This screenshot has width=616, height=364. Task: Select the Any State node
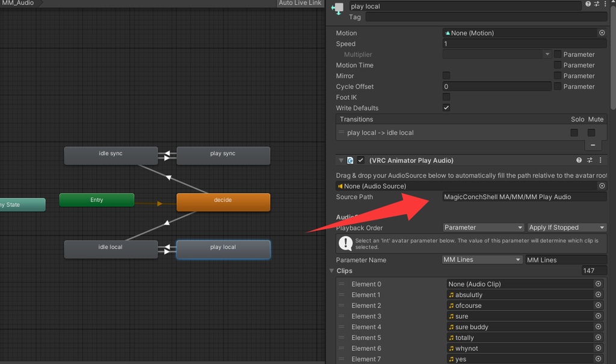pos(22,205)
